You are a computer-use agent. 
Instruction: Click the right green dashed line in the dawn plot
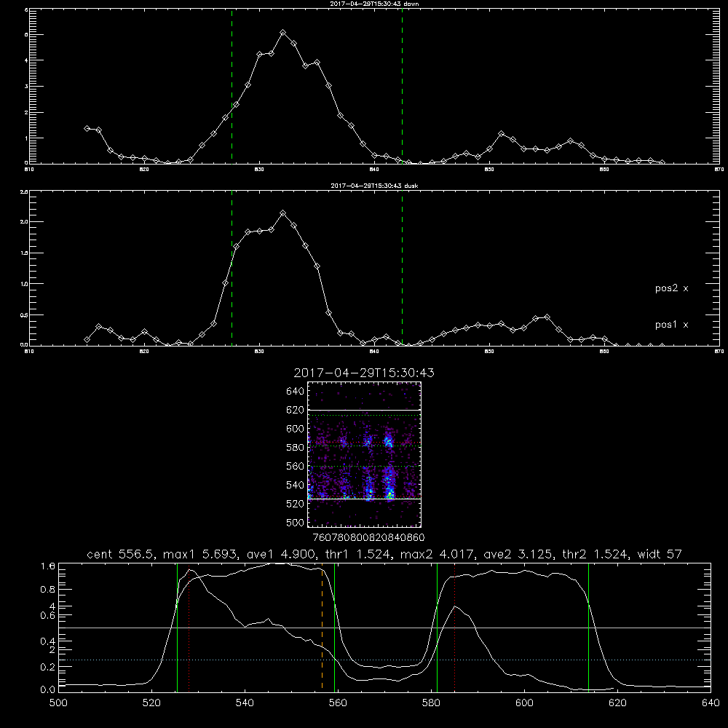point(402,86)
